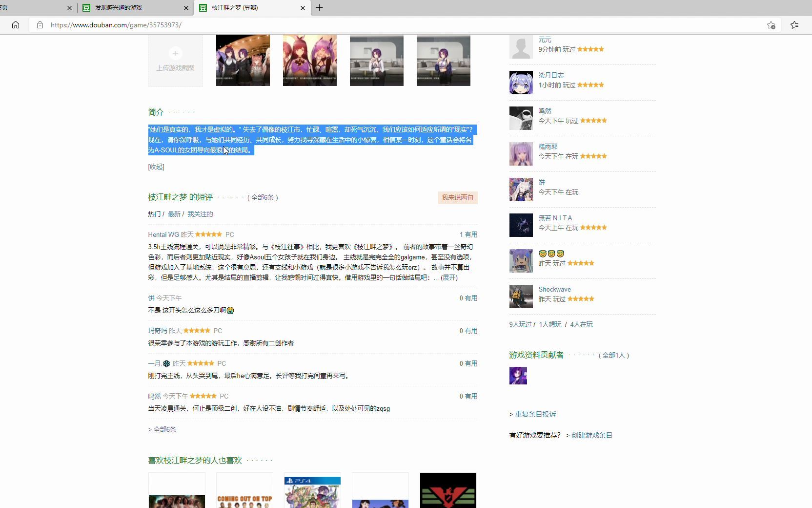
Task: Expand Hentai WG's review with 展开
Action: (449, 277)
